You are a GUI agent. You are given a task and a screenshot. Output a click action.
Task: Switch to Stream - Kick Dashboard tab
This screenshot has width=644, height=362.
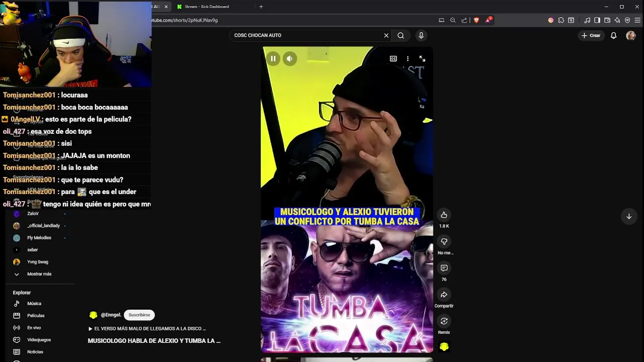click(x=211, y=7)
